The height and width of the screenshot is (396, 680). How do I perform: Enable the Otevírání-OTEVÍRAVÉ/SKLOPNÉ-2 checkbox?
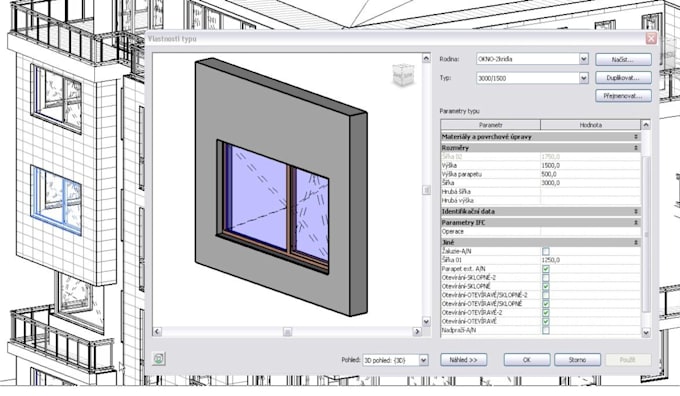(x=546, y=295)
